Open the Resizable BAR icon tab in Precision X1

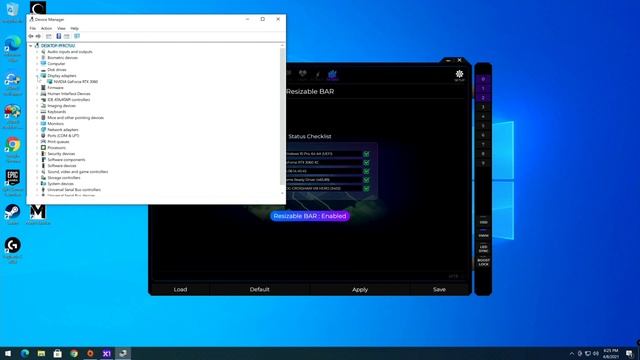(332, 75)
